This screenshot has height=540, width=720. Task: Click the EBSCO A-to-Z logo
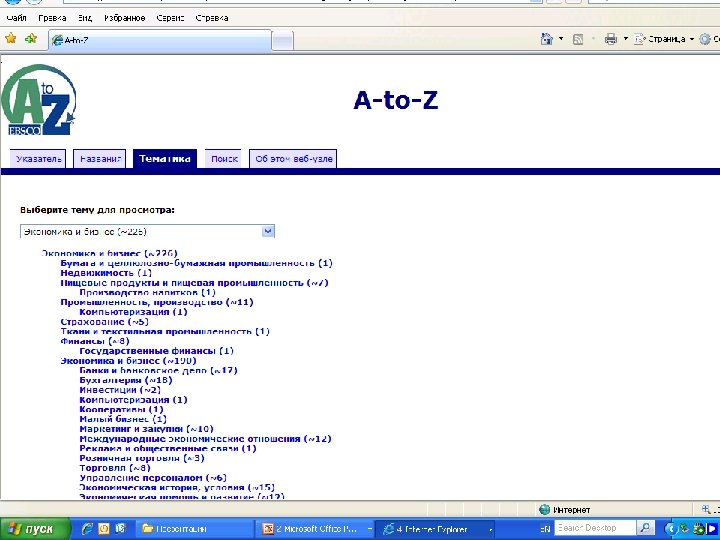[39, 100]
